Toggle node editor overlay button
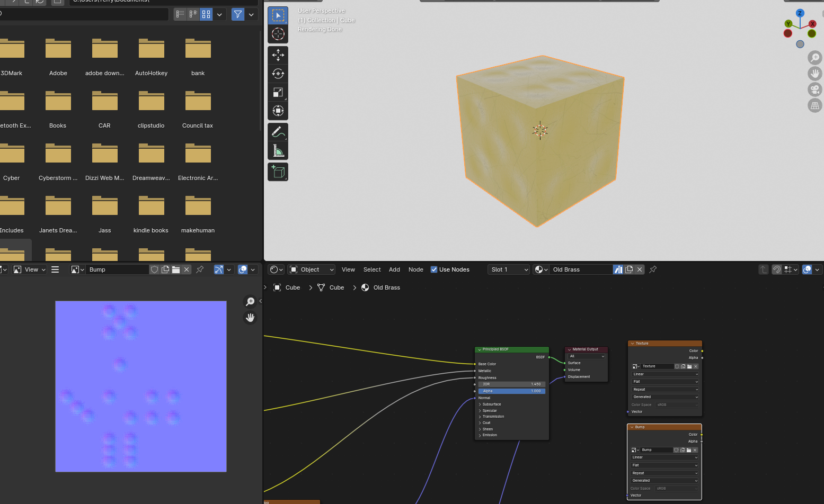824x504 pixels. click(807, 269)
